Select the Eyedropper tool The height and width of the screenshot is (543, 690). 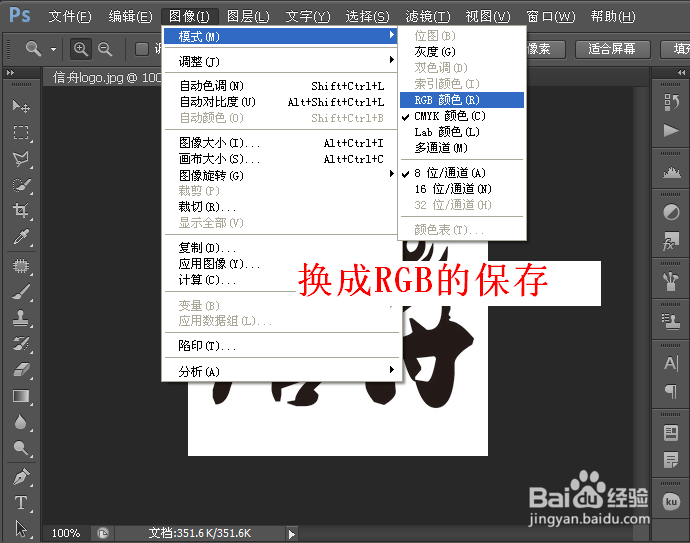click(x=21, y=237)
